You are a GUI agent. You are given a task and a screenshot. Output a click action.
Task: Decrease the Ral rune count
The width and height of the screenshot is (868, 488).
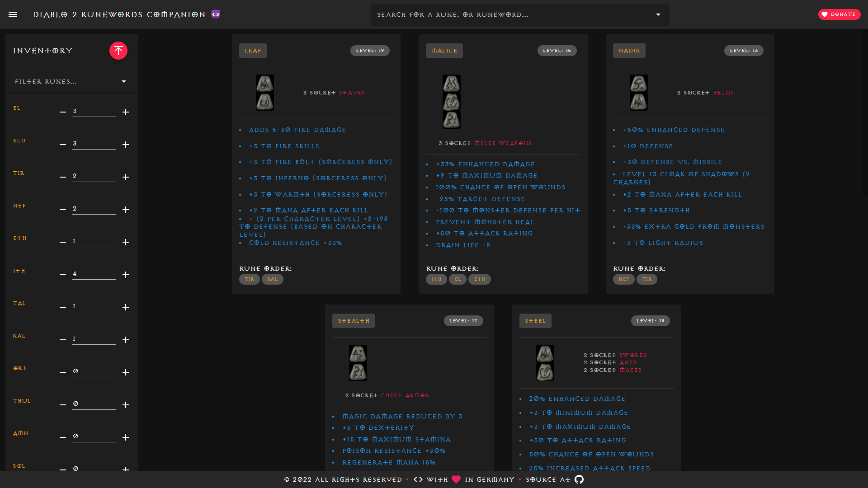point(63,340)
